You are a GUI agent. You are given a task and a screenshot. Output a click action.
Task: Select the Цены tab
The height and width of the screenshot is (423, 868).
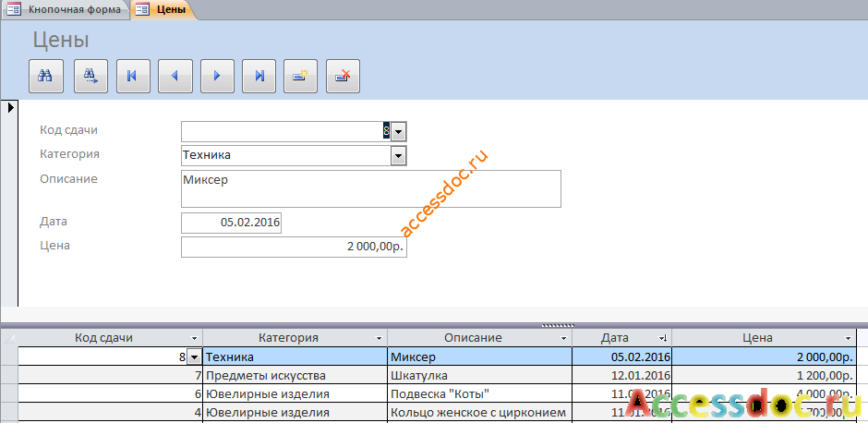click(x=163, y=9)
